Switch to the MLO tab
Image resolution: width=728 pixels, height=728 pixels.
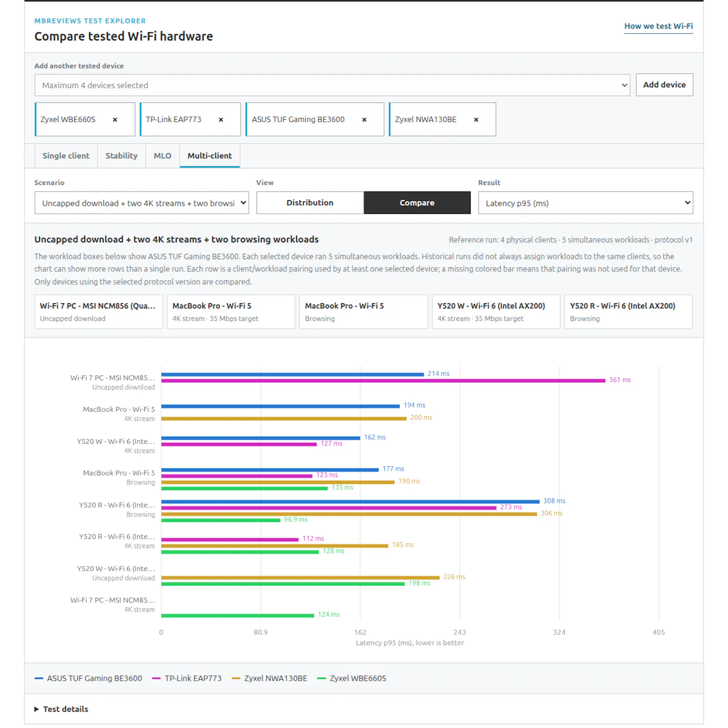[162, 156]
